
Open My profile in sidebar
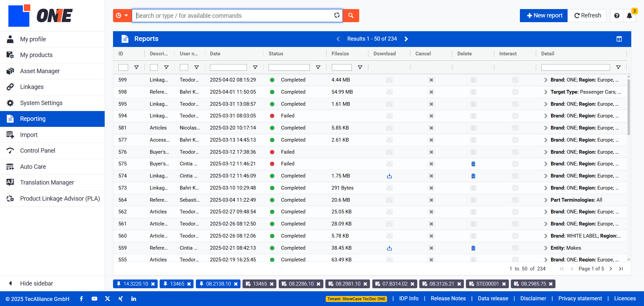[52, 39]
